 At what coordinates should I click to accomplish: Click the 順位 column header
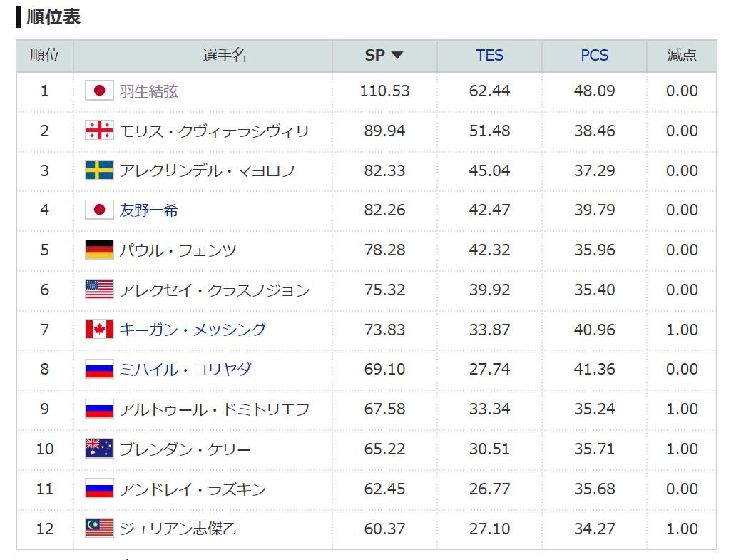[44, 56]
